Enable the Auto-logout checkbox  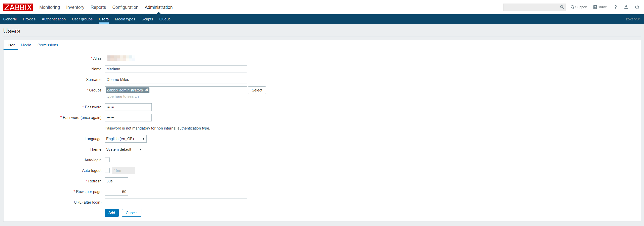(107, 170)
